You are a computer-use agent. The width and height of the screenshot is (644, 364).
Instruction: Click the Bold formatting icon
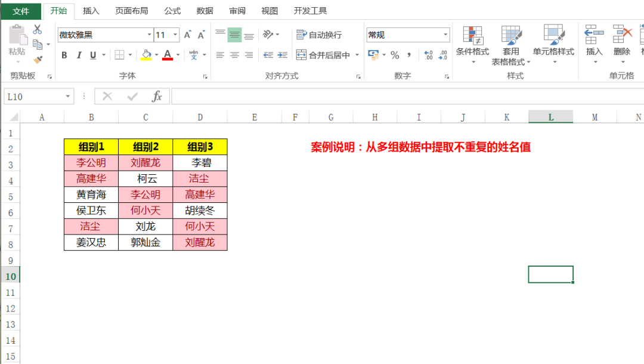(63, 55)
